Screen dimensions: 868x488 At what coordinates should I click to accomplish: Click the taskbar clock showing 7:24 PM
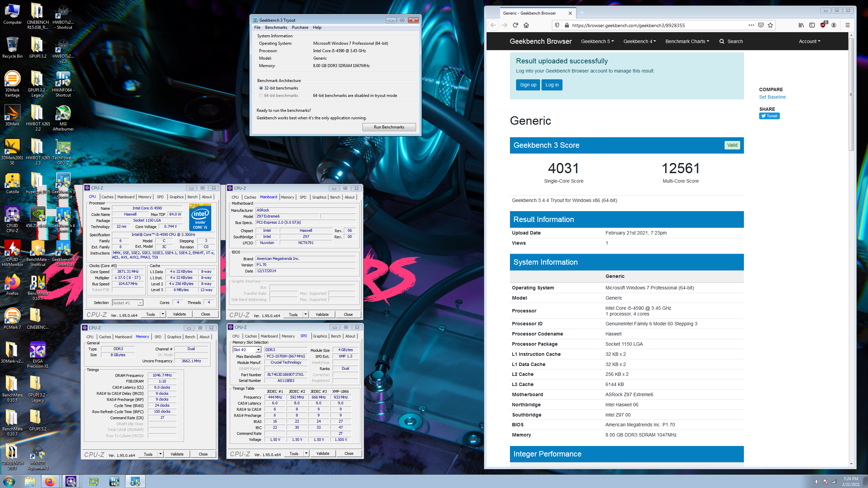[851, 482]
